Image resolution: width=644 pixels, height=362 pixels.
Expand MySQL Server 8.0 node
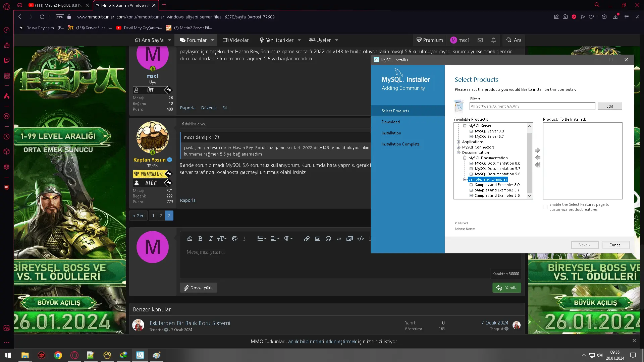(471, 131)
